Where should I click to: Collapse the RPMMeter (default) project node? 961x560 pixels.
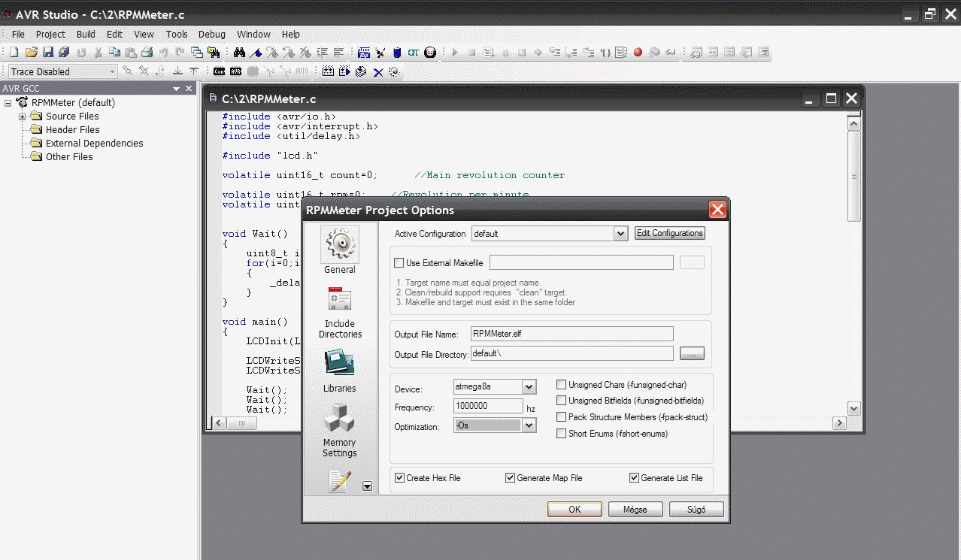(x=8, y=103)
